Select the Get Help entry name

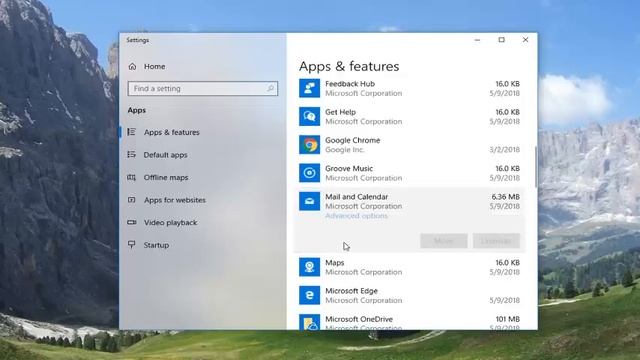pyautogui.click(x=340, y=112)
